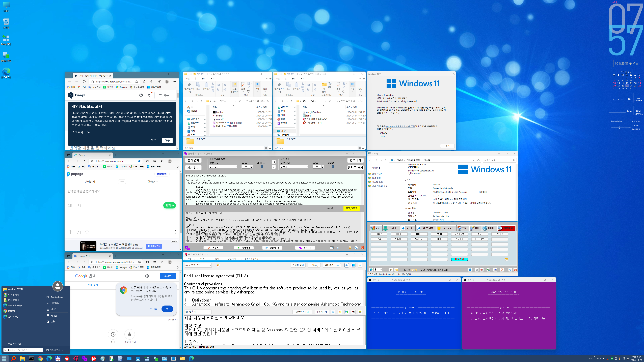This screenshot has width=644, height=362.
Task: Click the blue help icon in WindowsForum launcher
Action: pos(470,270)
